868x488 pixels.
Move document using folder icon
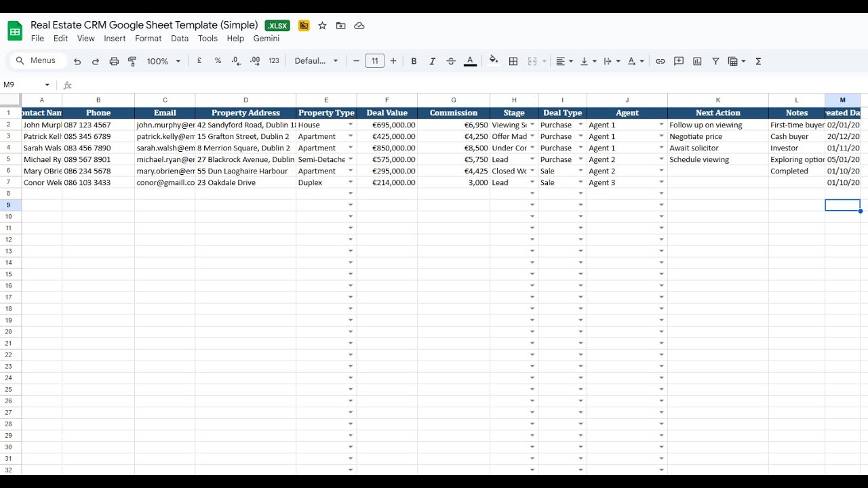[x=341, y=26]
